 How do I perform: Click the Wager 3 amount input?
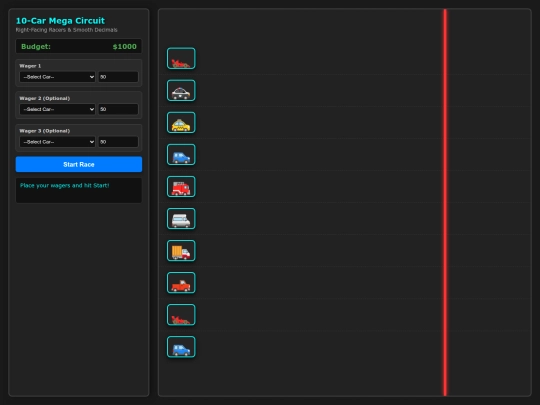coord(118,142)
